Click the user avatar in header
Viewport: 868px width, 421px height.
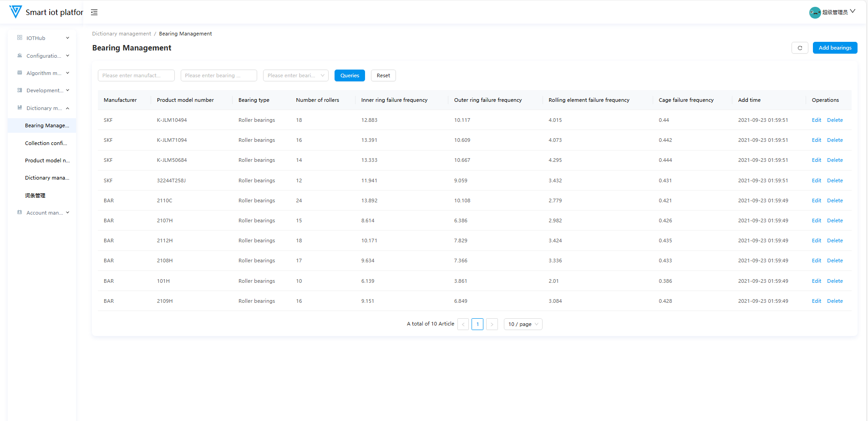[x=815, y=12]
